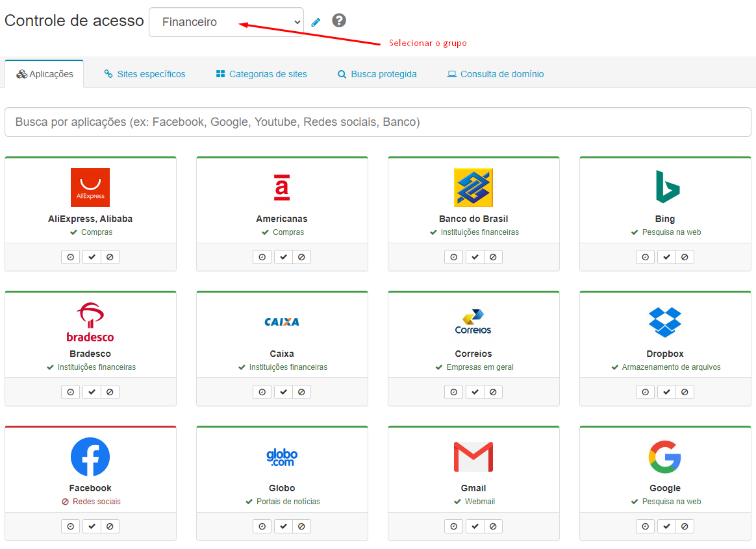
Task: Click the Bradesco logo
Action: click(90, 322)
